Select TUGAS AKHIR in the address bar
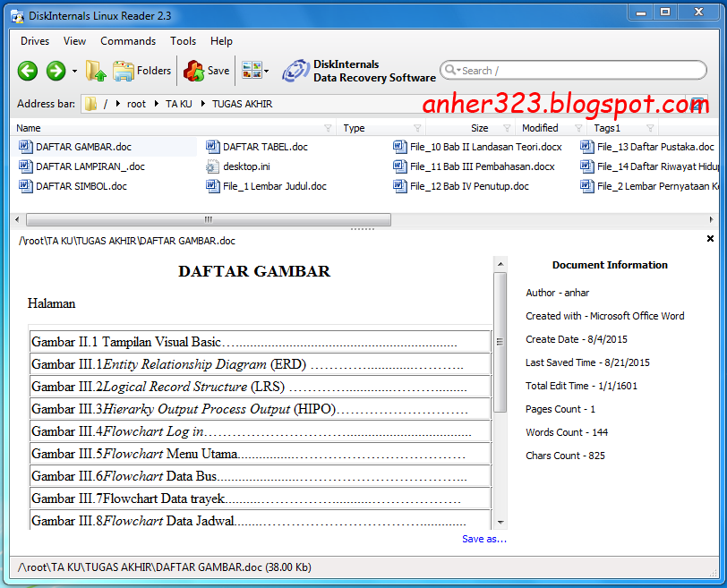 [242, 104]
